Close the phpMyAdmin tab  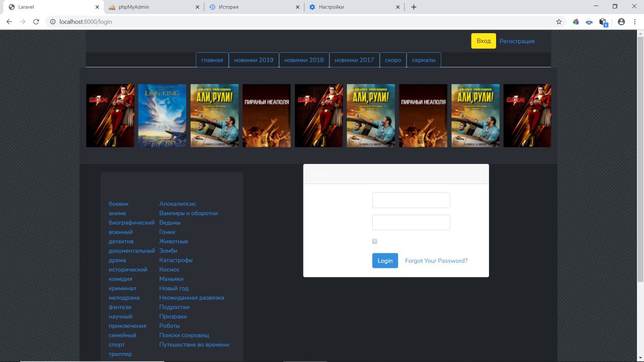tap(197, 7)
